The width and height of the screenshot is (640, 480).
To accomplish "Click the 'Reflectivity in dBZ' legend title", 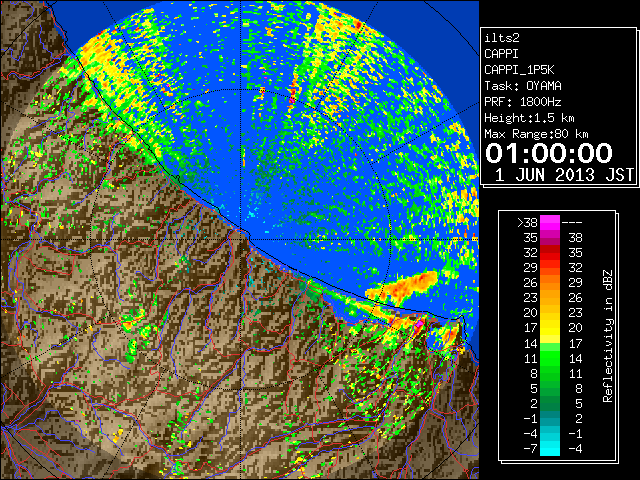I will pyautogui.click(x=607, y=336).
